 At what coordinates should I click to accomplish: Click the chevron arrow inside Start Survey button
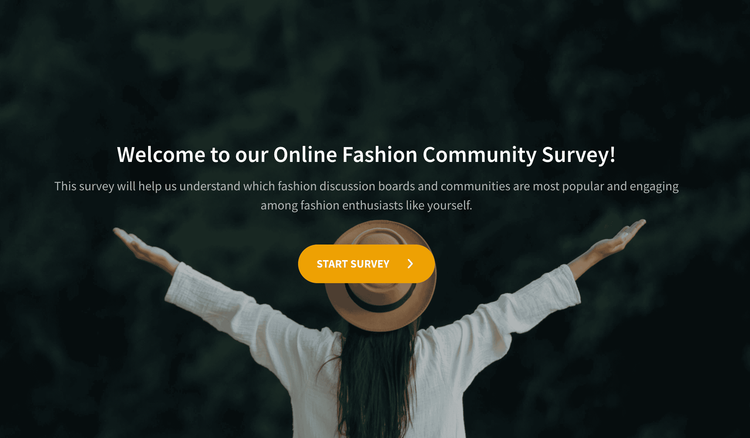(410, 264)
